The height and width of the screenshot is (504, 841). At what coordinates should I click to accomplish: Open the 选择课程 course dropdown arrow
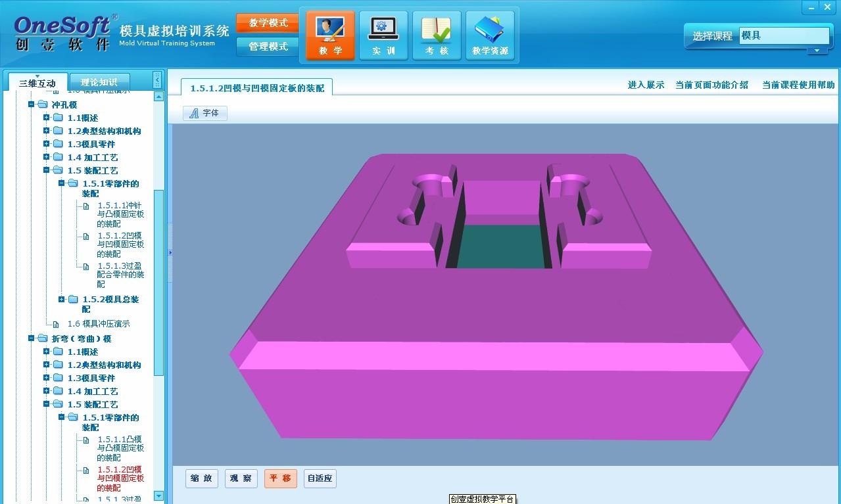(x=817, y=51)
